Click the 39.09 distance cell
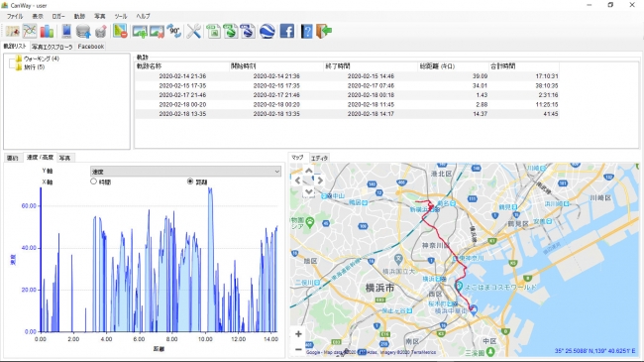 (480, 76)
